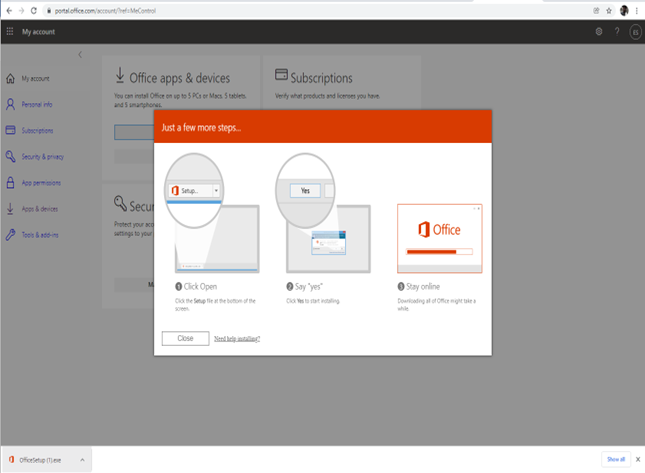Screen dimensions: 645x473
Task: Click the Say yes step illustration
Action: tap(323, 213)
